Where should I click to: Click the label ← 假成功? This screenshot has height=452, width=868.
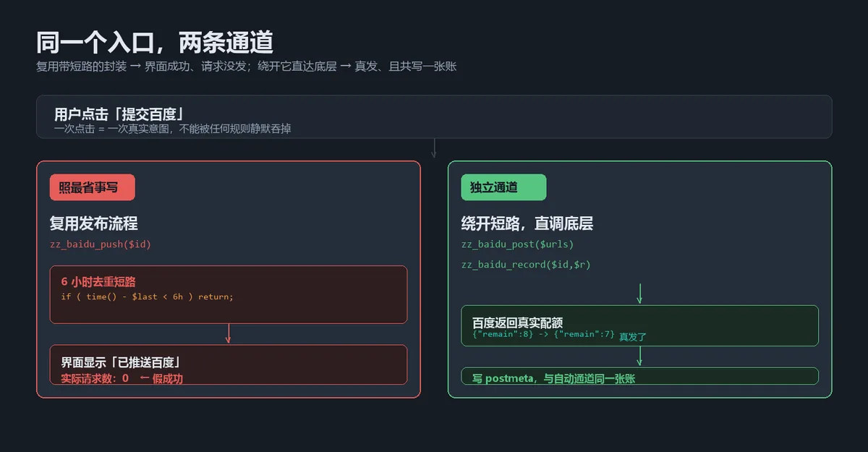161,378
